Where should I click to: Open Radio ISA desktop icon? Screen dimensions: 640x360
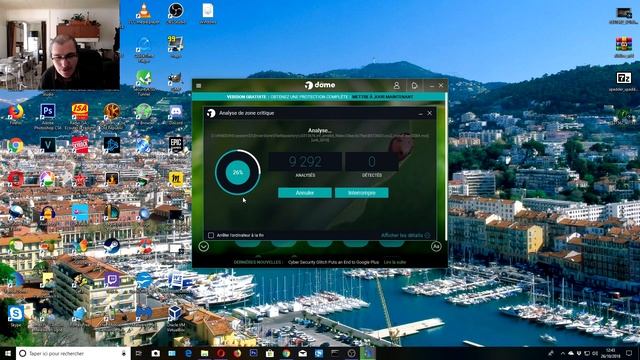(x=80, y=117)
